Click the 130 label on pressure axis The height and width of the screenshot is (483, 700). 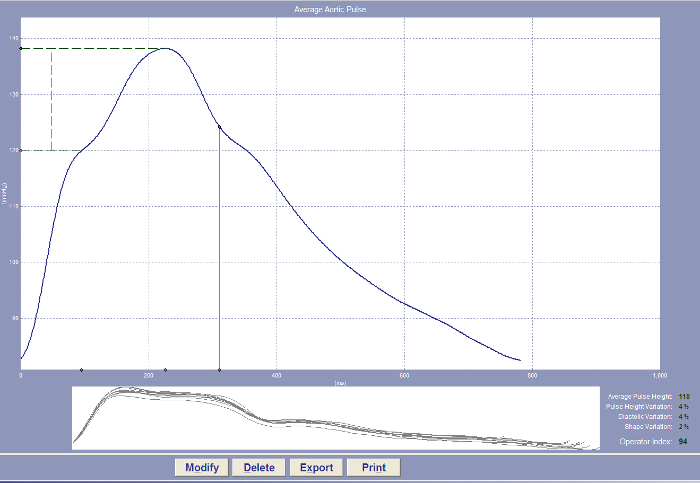pos(13,95)
